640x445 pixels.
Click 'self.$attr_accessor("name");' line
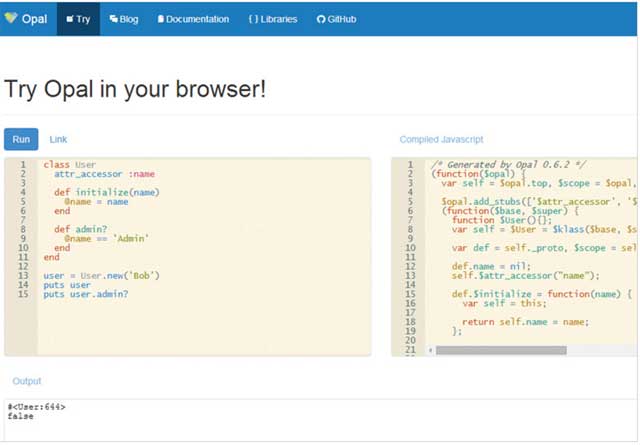(x=526, y=276)
